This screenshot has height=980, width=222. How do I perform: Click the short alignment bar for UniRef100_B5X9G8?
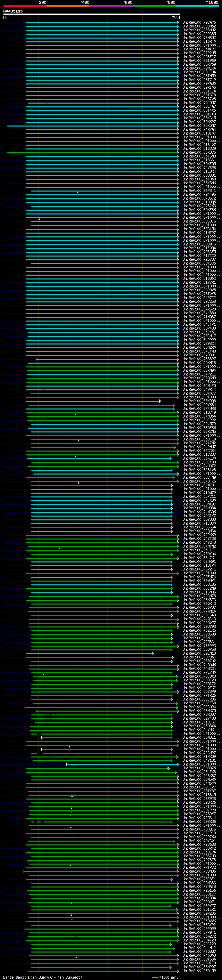pos(93,401)
